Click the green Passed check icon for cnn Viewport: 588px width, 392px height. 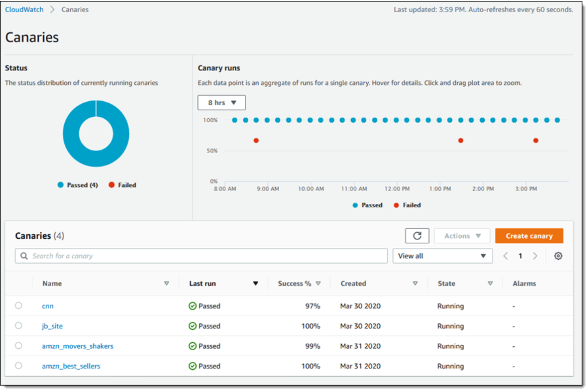tap(193, 306)
